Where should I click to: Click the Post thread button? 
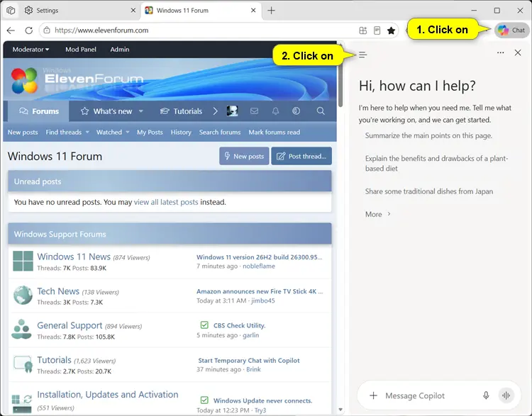(x=301, y=156)
